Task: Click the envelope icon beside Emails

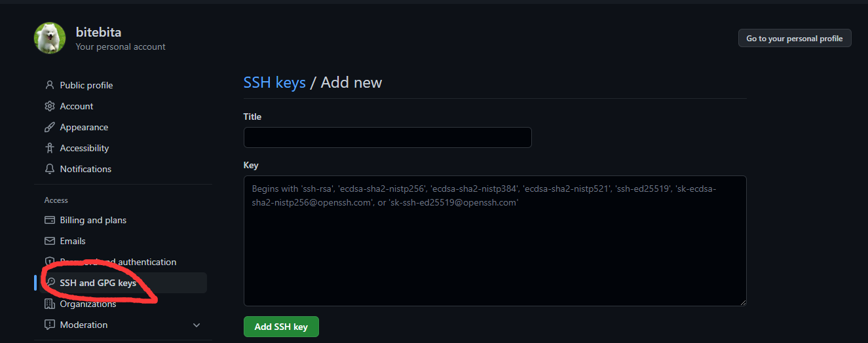Action: (49, 241)
